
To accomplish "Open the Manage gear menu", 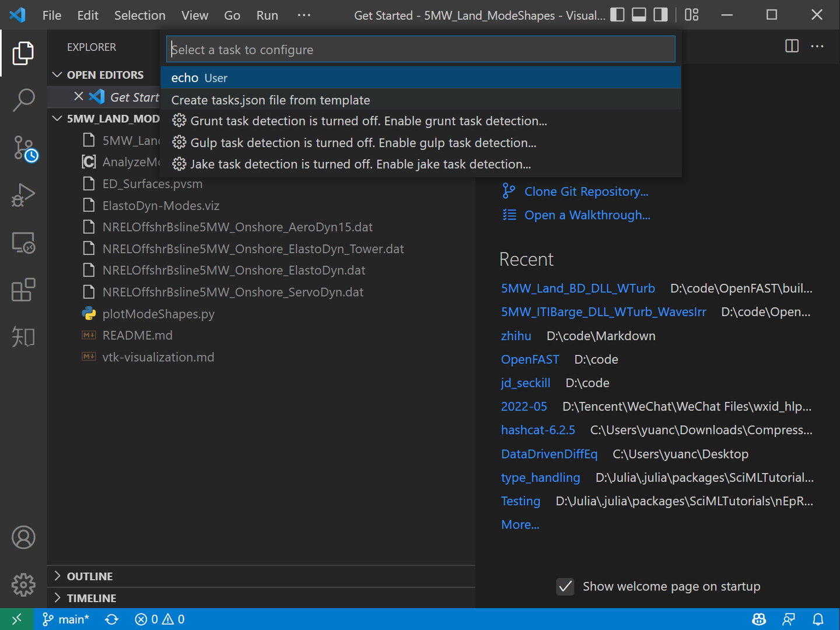I will pyautogui.click(x=23, y=584).
